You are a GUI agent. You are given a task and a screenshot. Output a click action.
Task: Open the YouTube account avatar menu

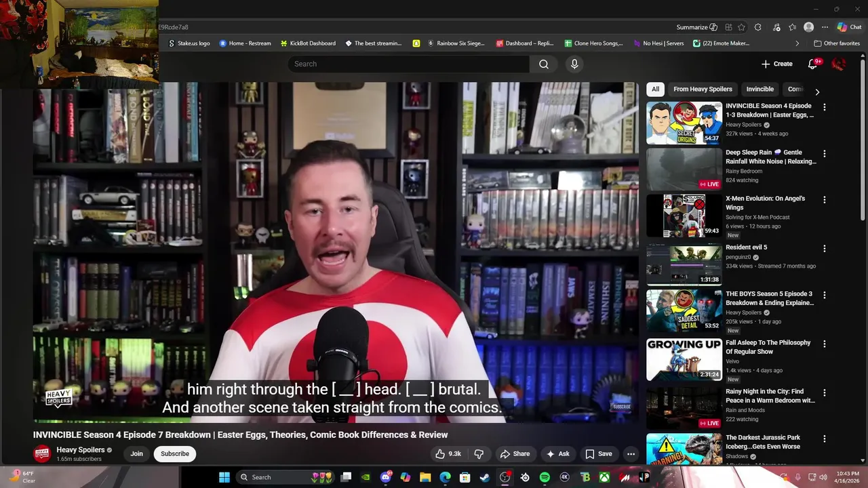coord(839,64)
